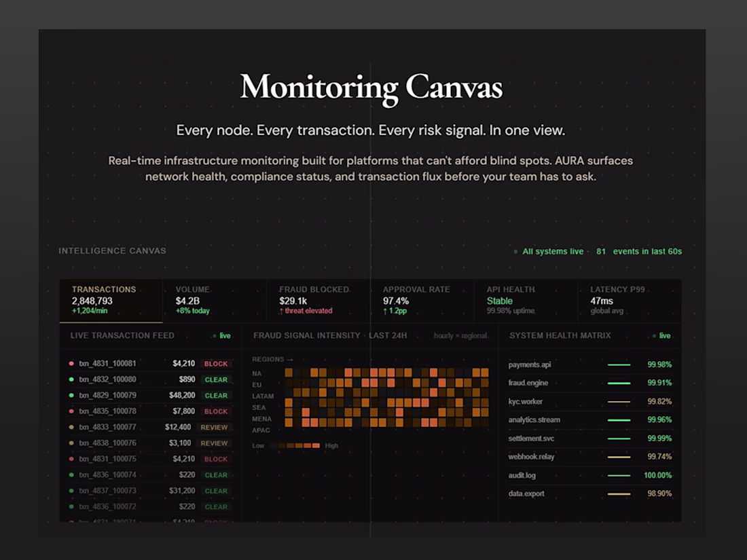Click the 100.00% uptime value
The width and height of the screenshot is (747, 560).
tap(657, 475)
